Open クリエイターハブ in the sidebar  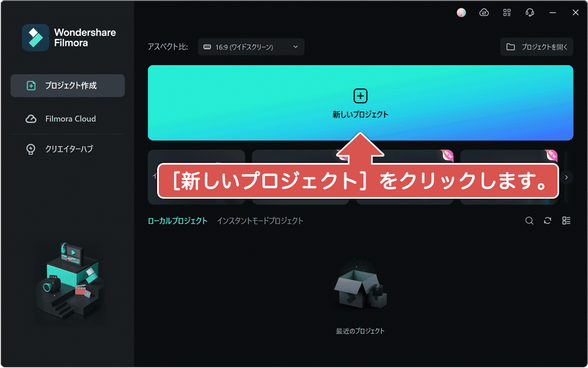point(67,150)
